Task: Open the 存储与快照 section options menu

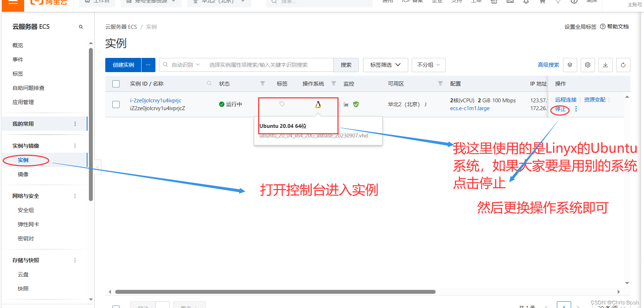Action: click(x=75, y=260)
